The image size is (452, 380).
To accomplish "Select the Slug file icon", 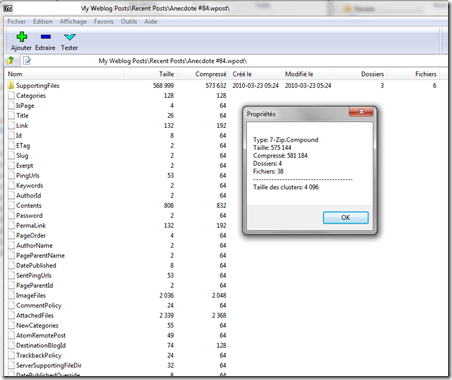I will pyautogui.click(x=12, y=156).
